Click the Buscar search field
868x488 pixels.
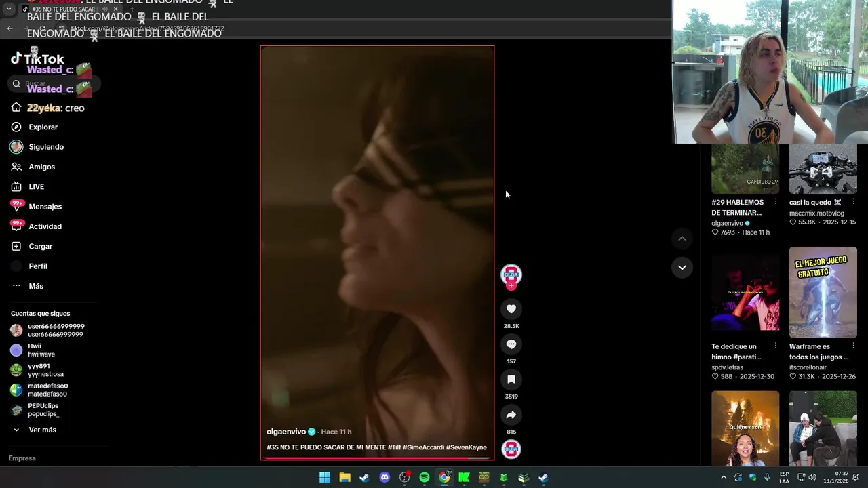point(54,84)
